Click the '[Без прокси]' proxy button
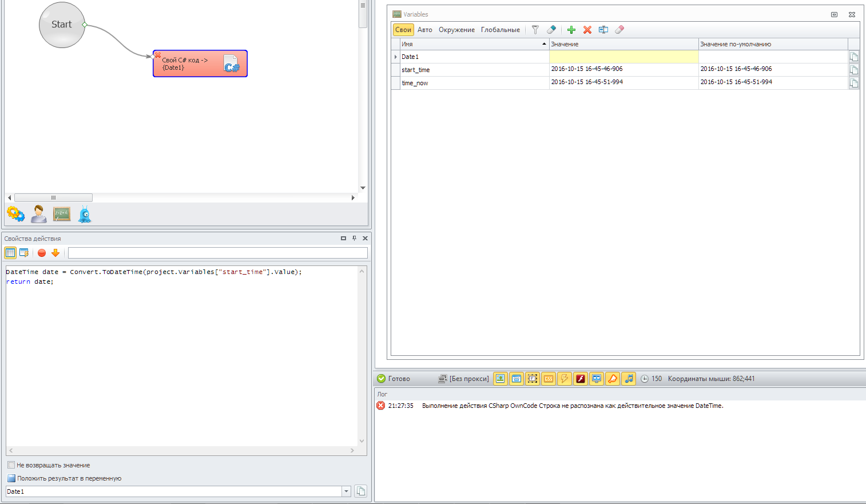 (x=464, y=379)
